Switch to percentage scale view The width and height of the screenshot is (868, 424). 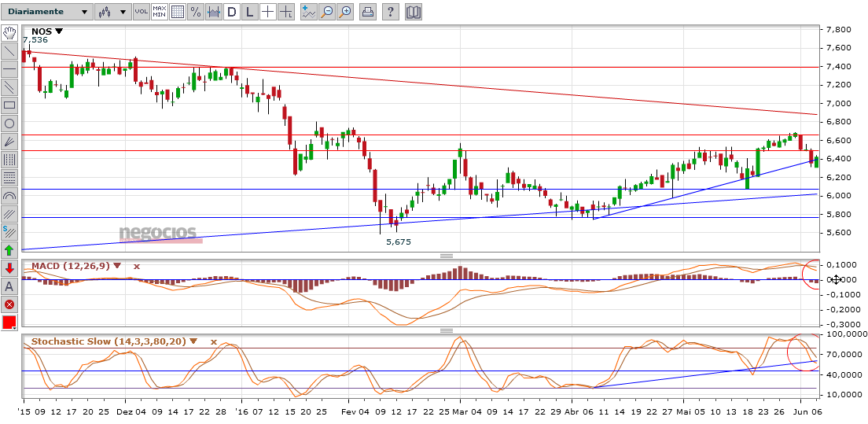pos(196,12)
